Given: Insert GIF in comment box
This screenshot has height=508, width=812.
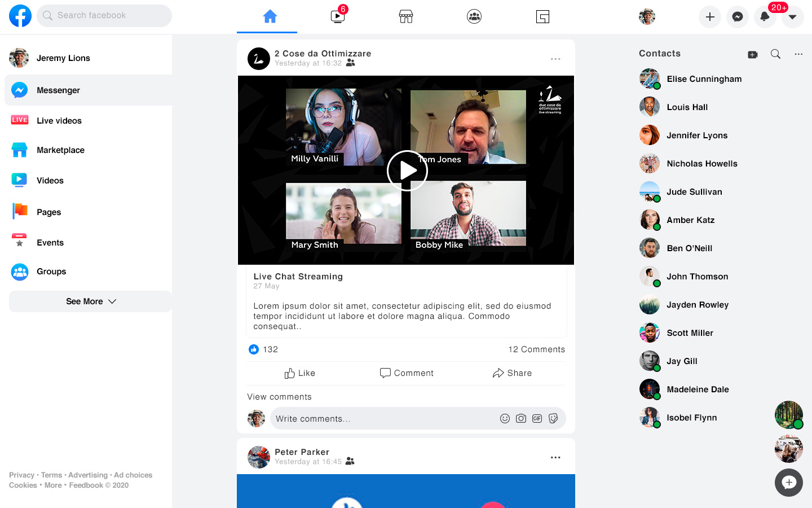Looking at the screenshot, I should (537, 418).
